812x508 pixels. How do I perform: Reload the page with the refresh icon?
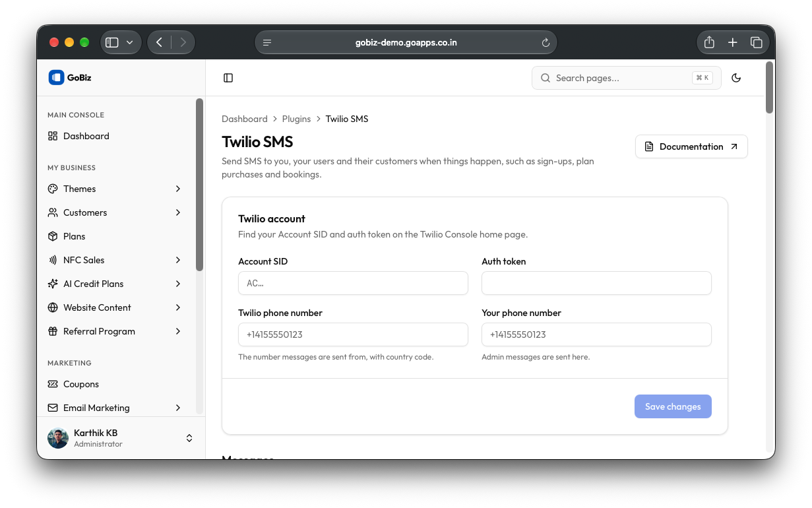(x=546, y=42)
